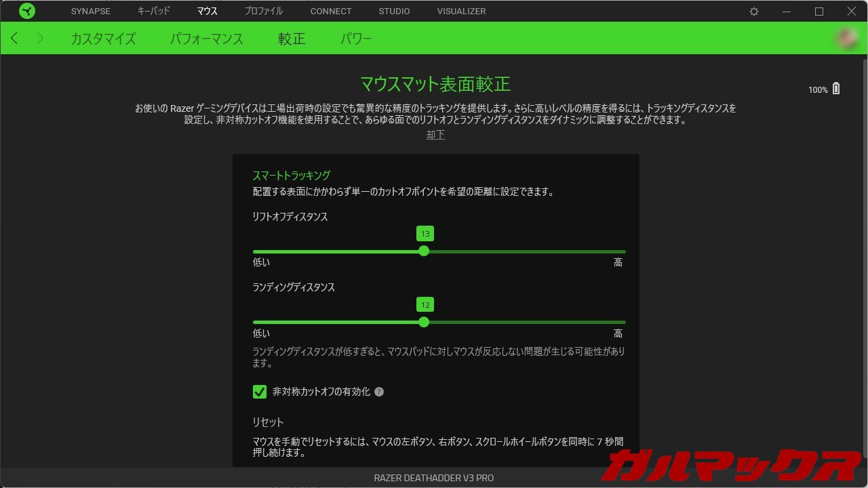This screenshot has height=488, width=868.
Task: Switch to the VISUALIZER tab
Action: pyautogui.click(x=461, y=12)
